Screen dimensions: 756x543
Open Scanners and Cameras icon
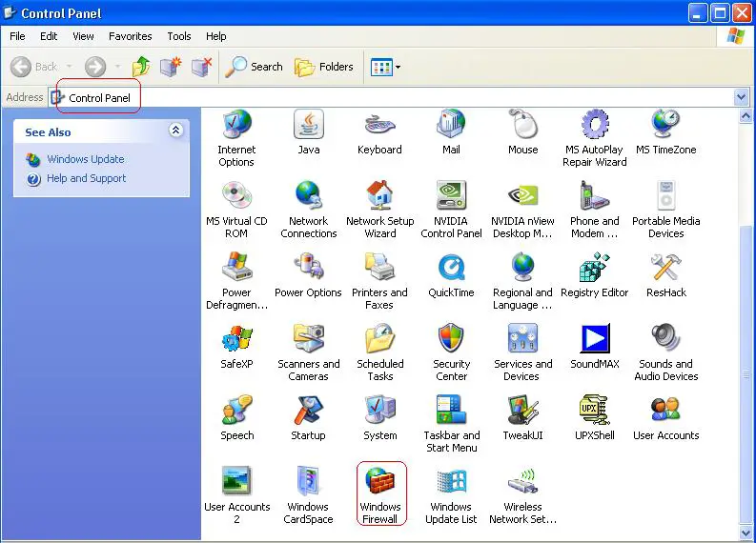click(309, 352)
